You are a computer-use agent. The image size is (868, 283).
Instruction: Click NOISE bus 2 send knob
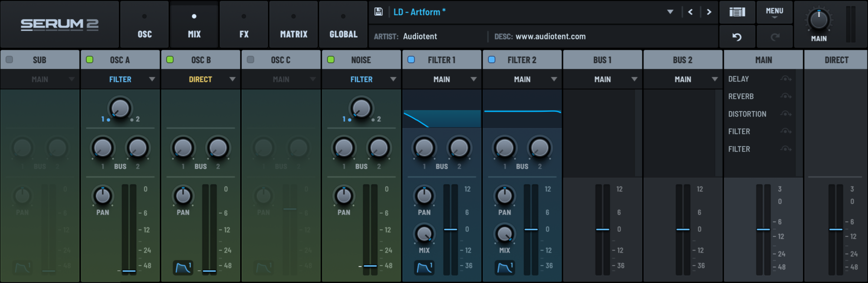[379, 148]
